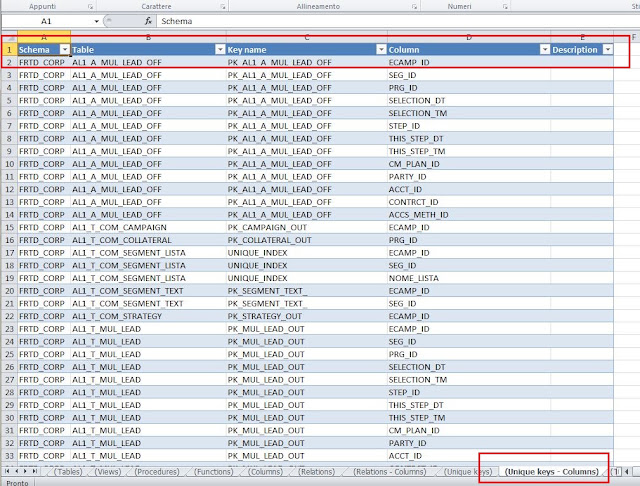Select cell PK_CAMPAIGN_OUT

[307, 227]
